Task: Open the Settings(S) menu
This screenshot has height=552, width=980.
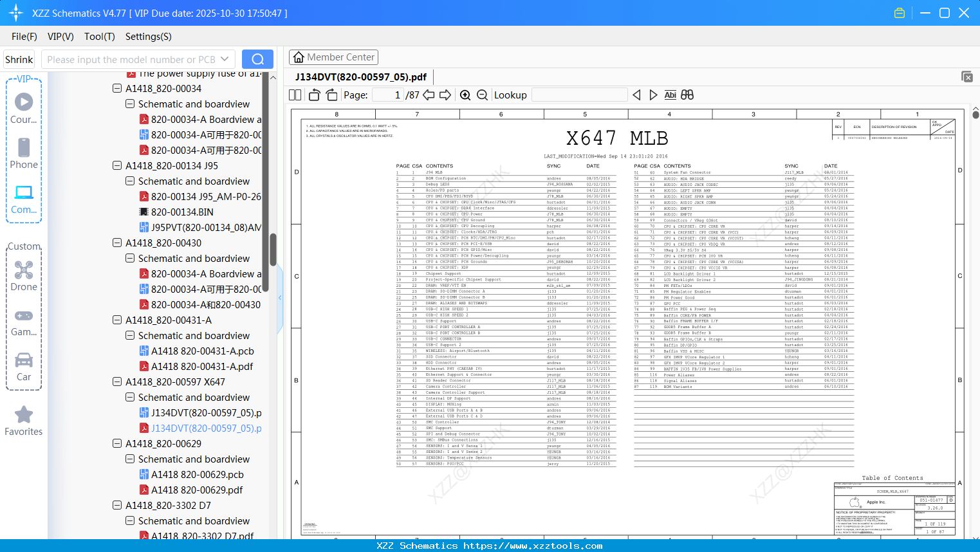Action: tap(148, 37)
